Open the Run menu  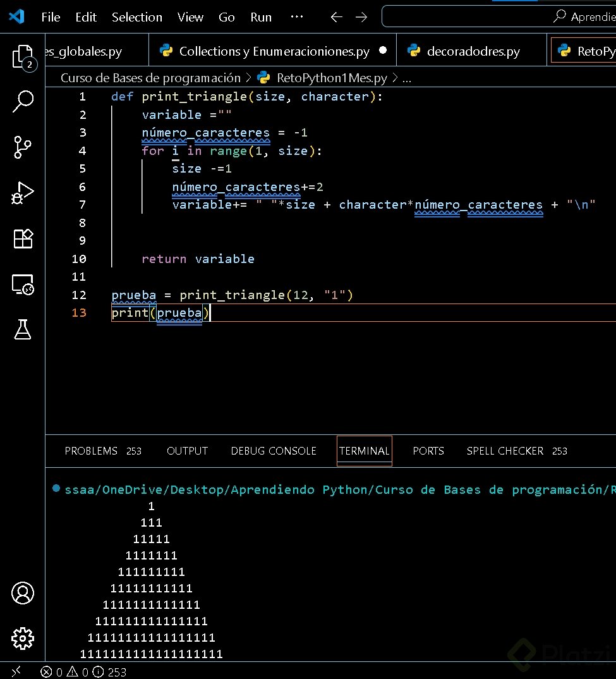(261, 17)
